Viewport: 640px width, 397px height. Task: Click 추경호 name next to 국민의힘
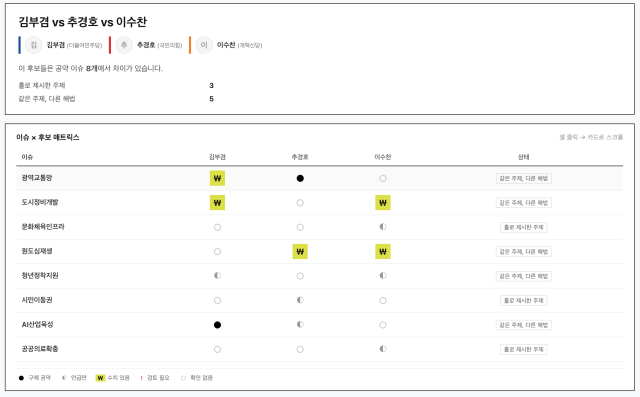[146, 45]
